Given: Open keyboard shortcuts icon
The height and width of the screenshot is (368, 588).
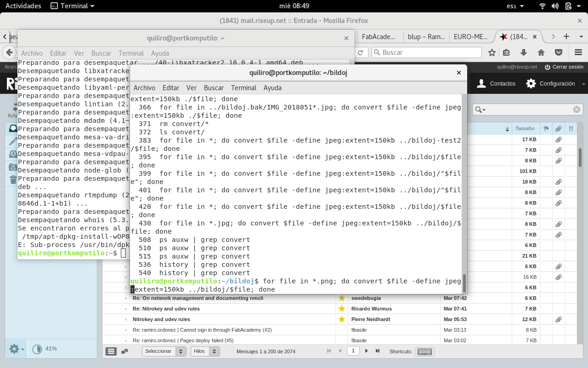Looking at the screenshot, I should 424,351.
